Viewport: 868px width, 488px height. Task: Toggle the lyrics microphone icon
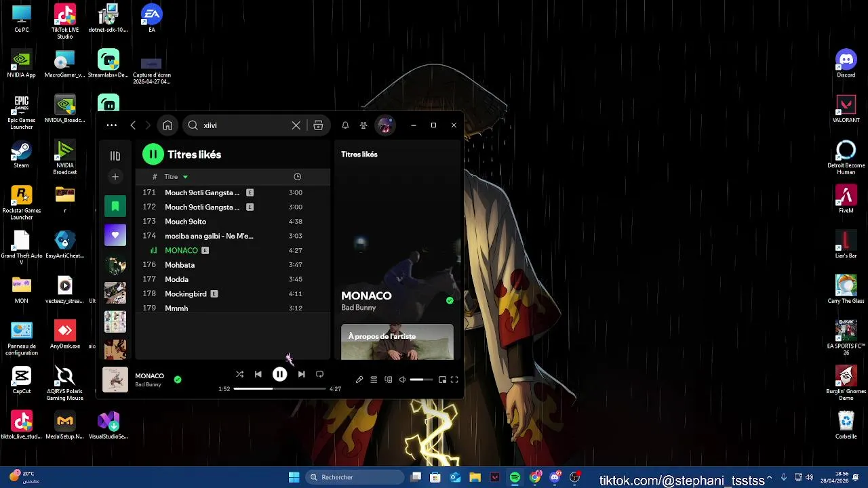(359, 380)
